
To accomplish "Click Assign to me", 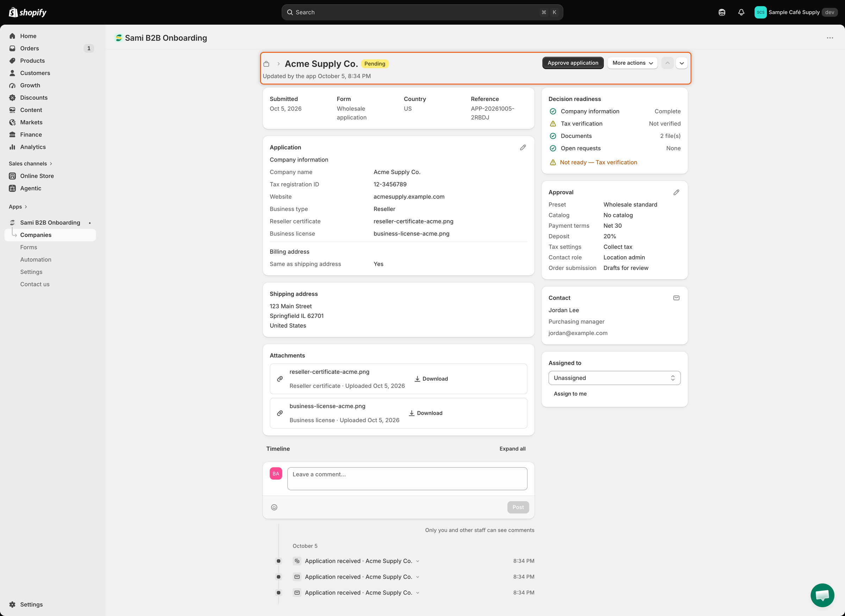I will tap(570, 394).
